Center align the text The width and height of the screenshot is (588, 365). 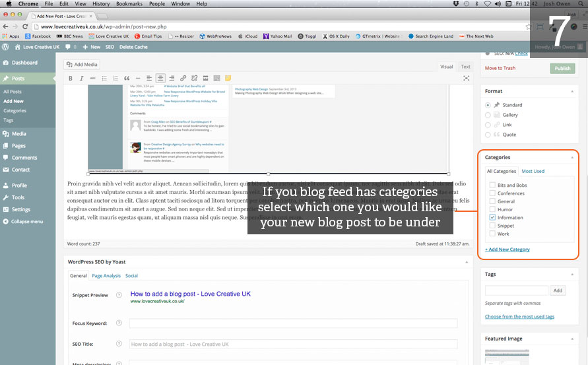(x=160, y=78)
